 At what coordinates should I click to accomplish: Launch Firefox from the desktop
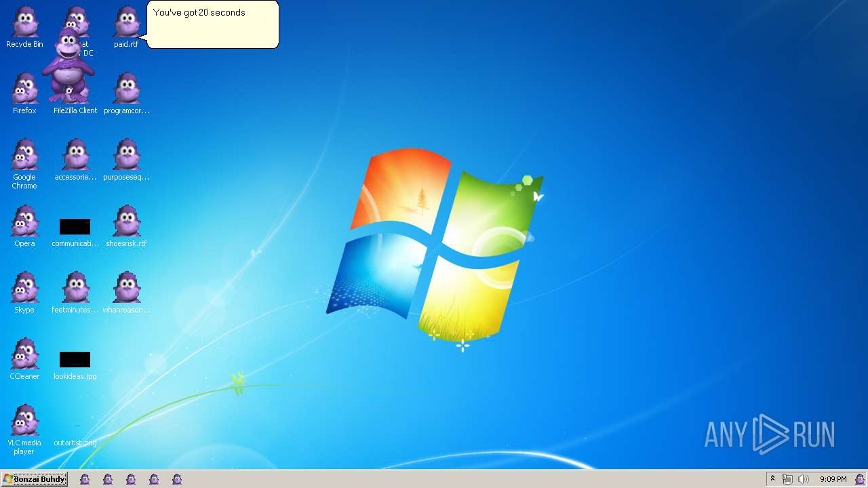[x=24, y=94]
